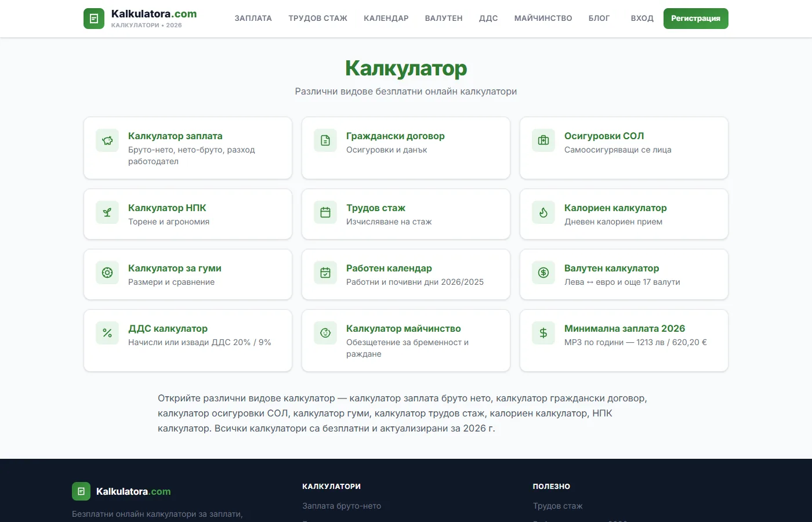Click circled dollar icon for Валутен калкулатор
This screenshot has height=522, width=812.
(x=543, y=273)
